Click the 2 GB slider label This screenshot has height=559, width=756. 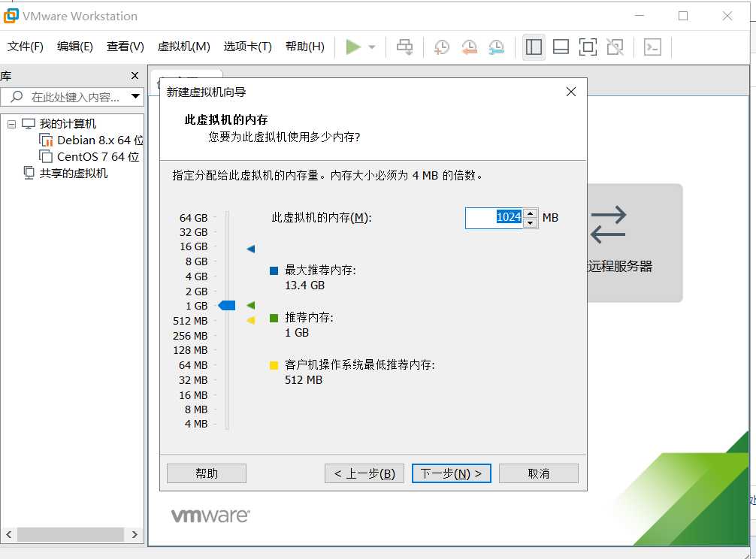(x=196, y=292)
